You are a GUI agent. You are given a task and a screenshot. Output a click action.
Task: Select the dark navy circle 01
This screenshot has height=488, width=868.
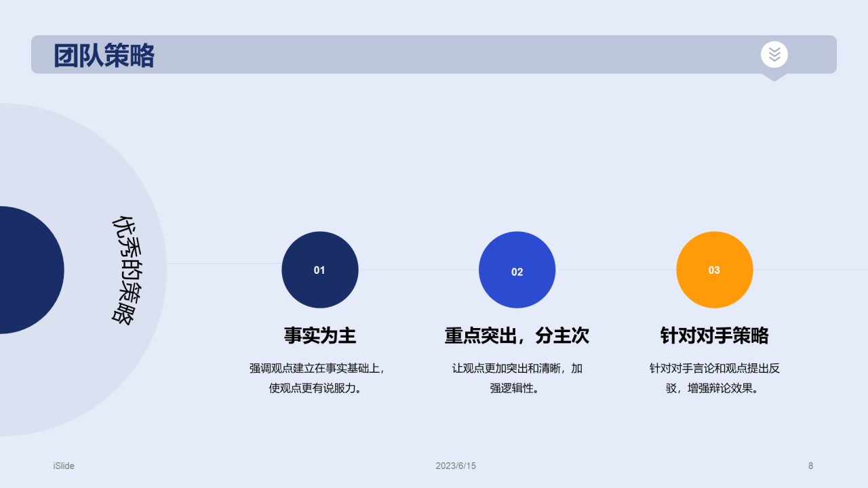tap(320, 270)
